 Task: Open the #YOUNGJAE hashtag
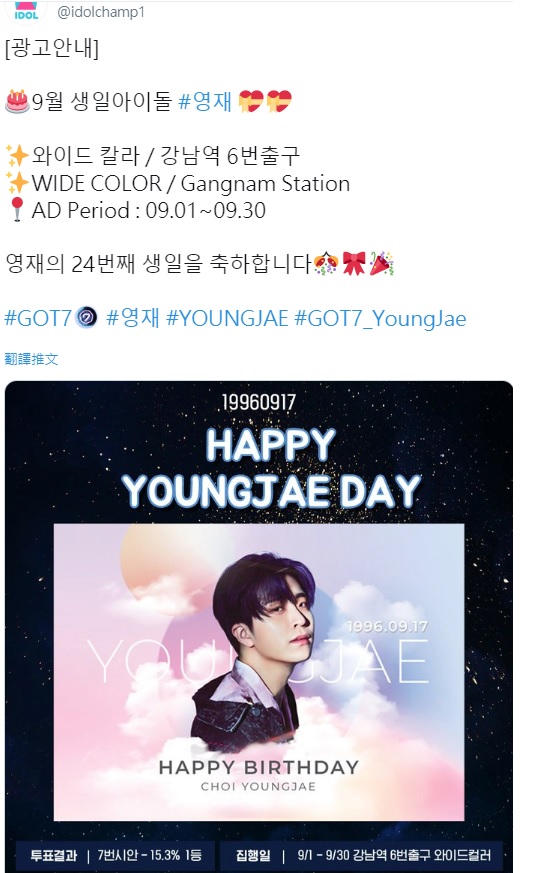227,318
